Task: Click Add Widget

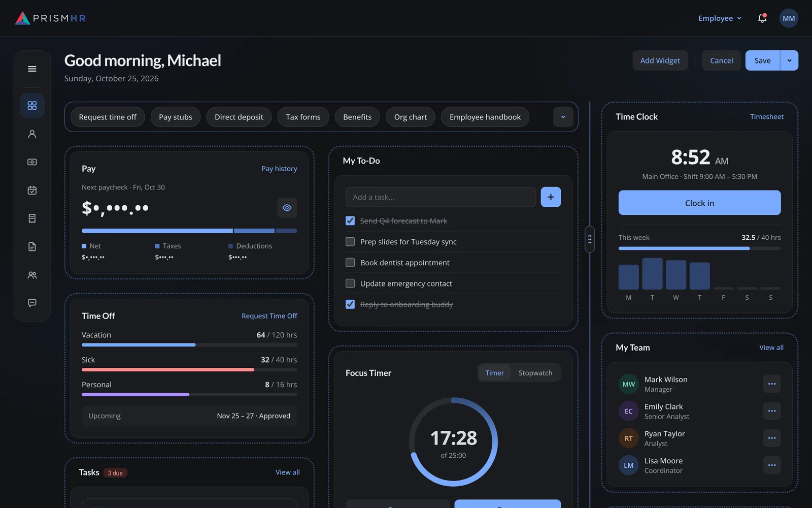Action: [x=660, y=60]
